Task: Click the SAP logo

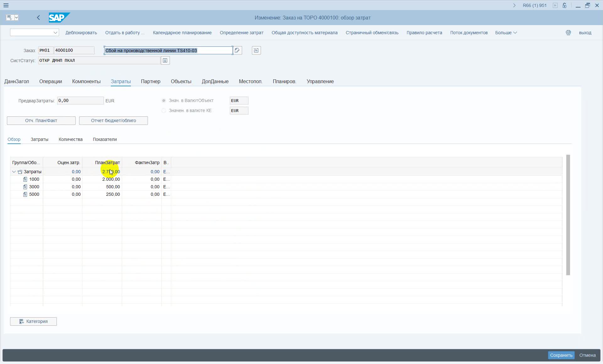Action: point(59,18)
